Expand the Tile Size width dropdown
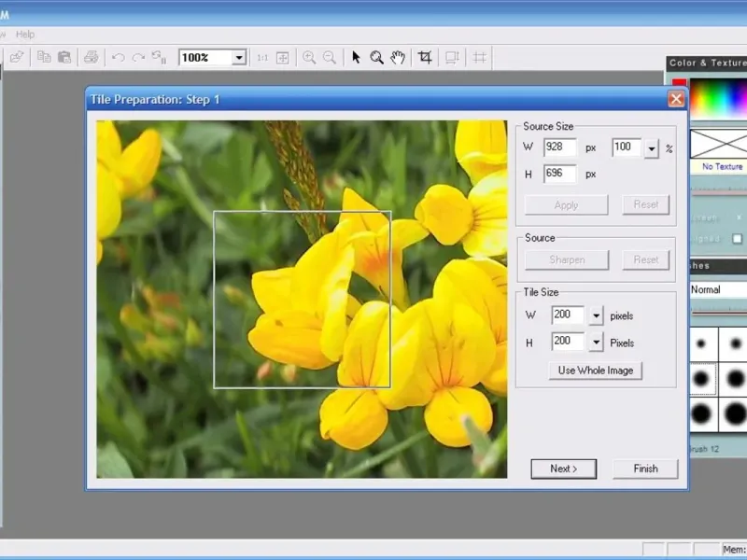 [x=597, y=315]
